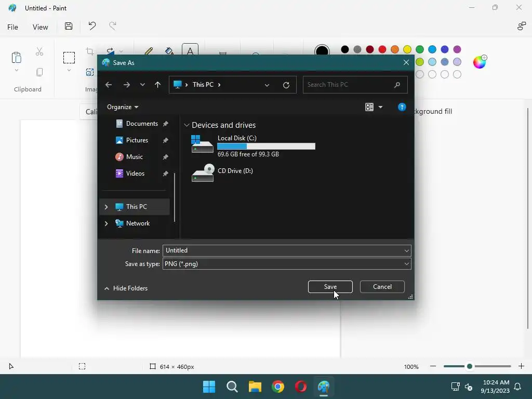
Task: Click the Crop icon in Paint's ribbon
Action: 90,51
